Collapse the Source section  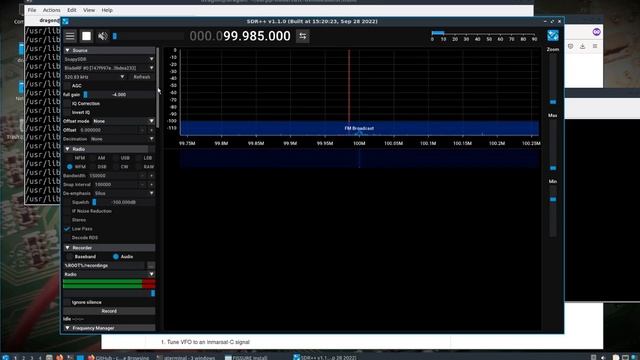click(109, 50)
